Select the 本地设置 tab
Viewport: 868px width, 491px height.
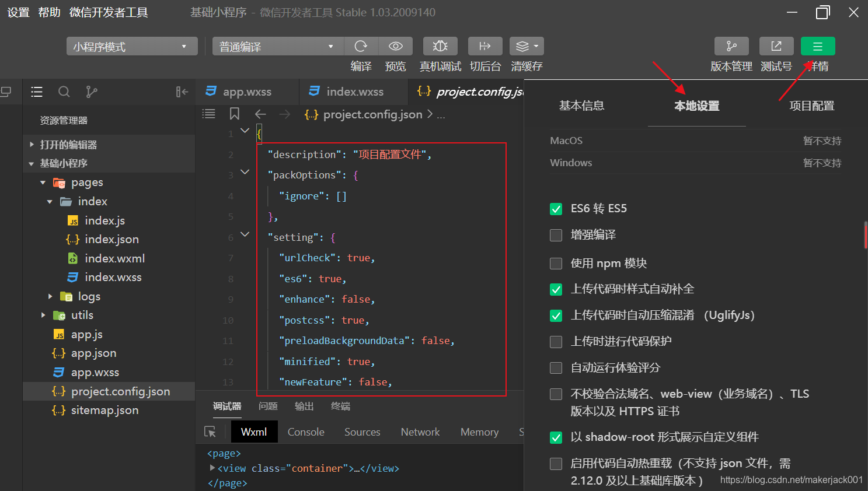click(x=696, y=106)
